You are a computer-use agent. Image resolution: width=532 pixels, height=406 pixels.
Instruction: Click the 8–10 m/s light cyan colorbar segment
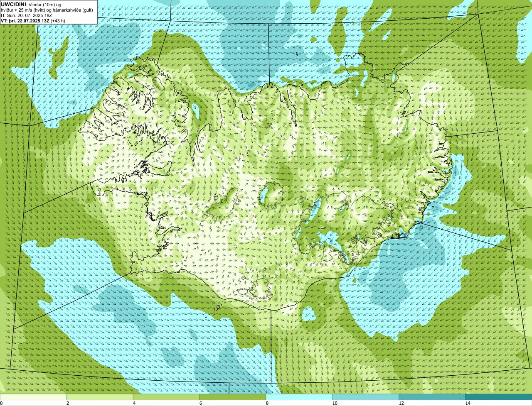click(299, 397)
